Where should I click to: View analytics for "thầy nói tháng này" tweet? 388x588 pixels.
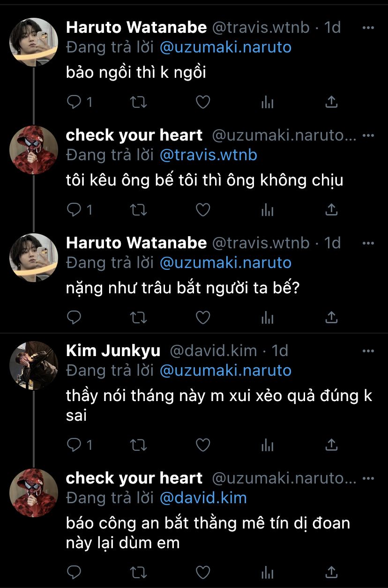coord(267,445)
